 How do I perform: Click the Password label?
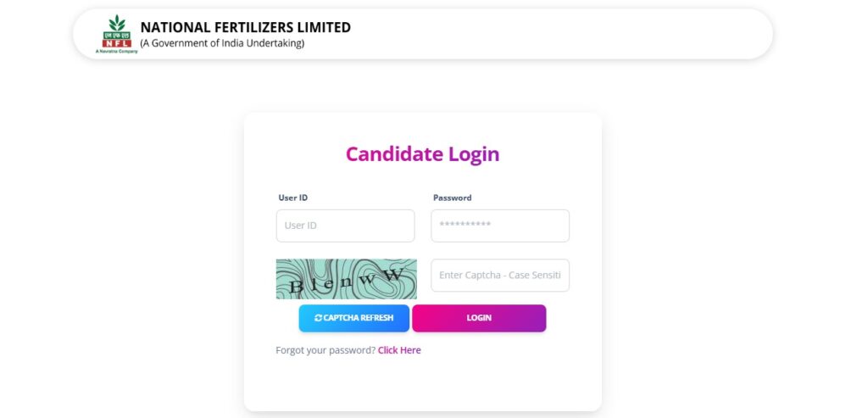tap(452, 198)
